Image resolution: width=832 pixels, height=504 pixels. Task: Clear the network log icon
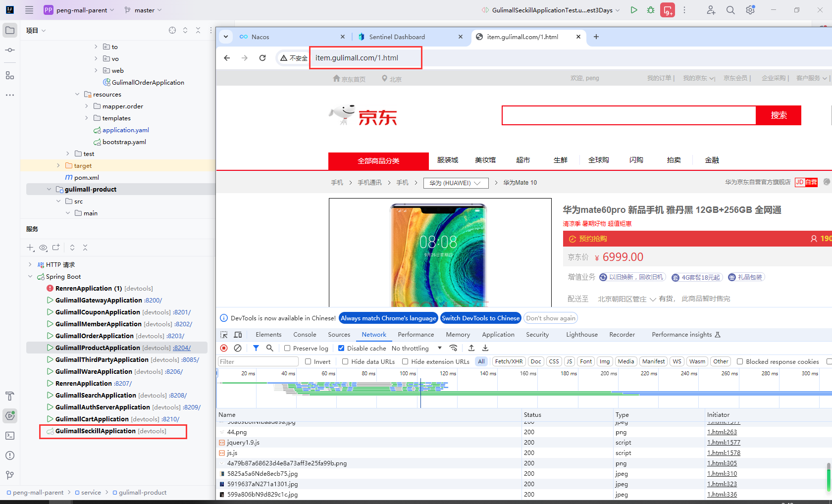(238, 348)
